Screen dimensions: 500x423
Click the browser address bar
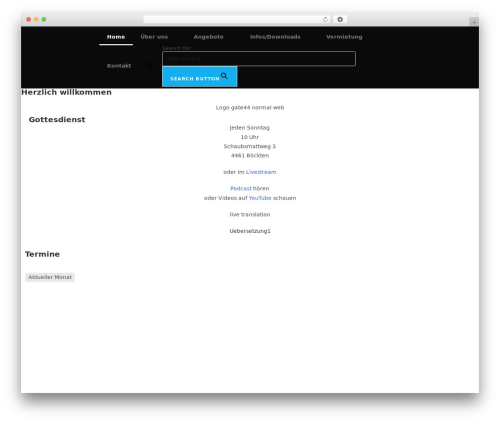pos(236,19)
